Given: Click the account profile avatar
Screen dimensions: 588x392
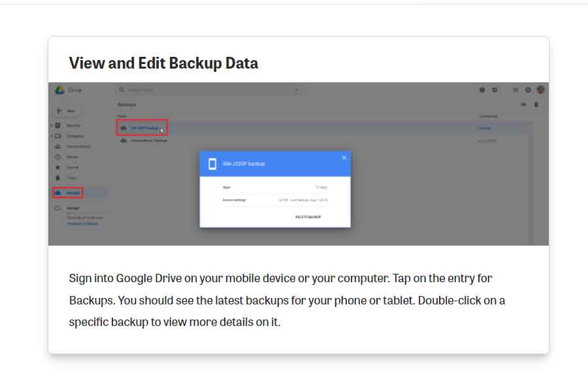Looking at the screenshot, I should tap(540, 90).
